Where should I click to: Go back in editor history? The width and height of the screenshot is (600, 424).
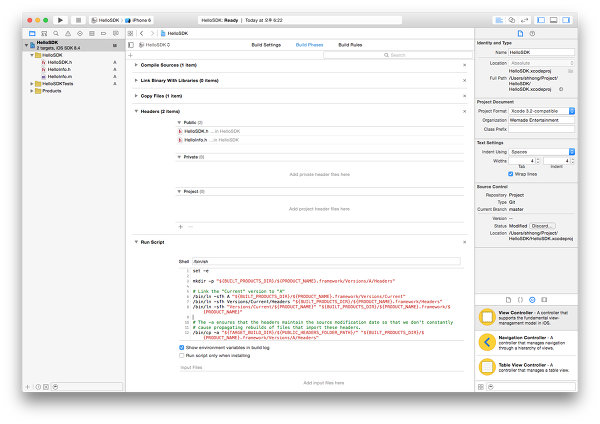click(x=142, y=34)
